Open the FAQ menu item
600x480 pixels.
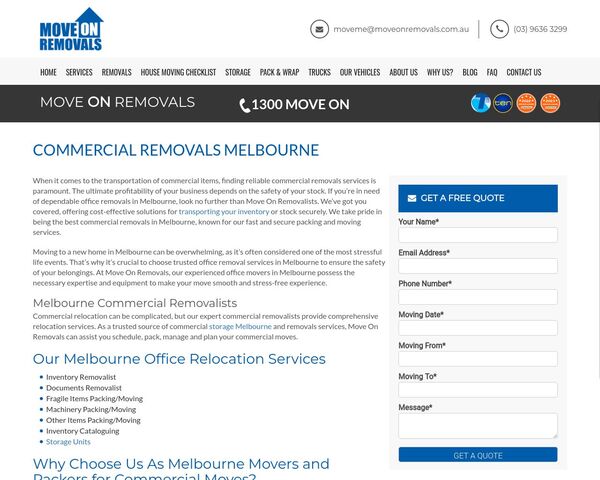click(x=492, y=72)
